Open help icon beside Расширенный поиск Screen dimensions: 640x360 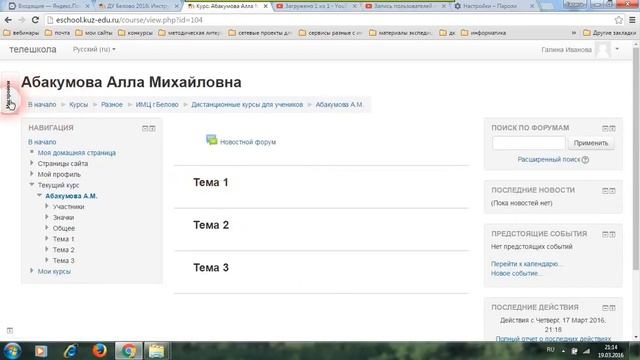pyautogui.click(x=585, y=160)
